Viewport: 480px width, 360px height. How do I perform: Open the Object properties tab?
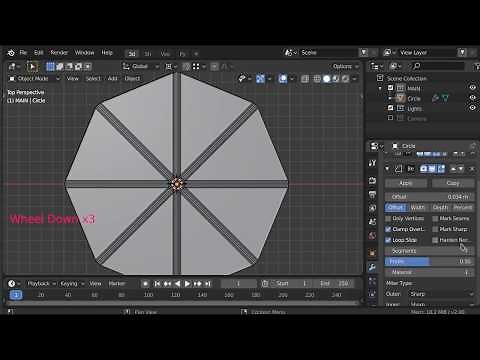tap(372, 253)
